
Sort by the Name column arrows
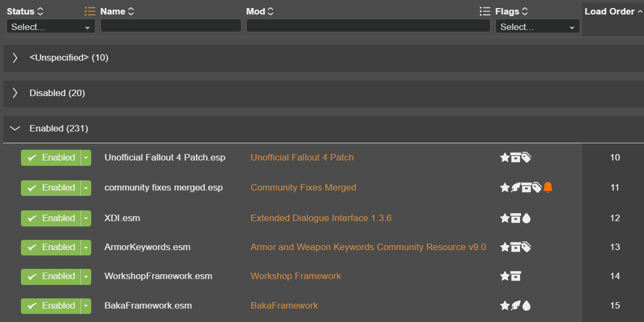(131, 11)
